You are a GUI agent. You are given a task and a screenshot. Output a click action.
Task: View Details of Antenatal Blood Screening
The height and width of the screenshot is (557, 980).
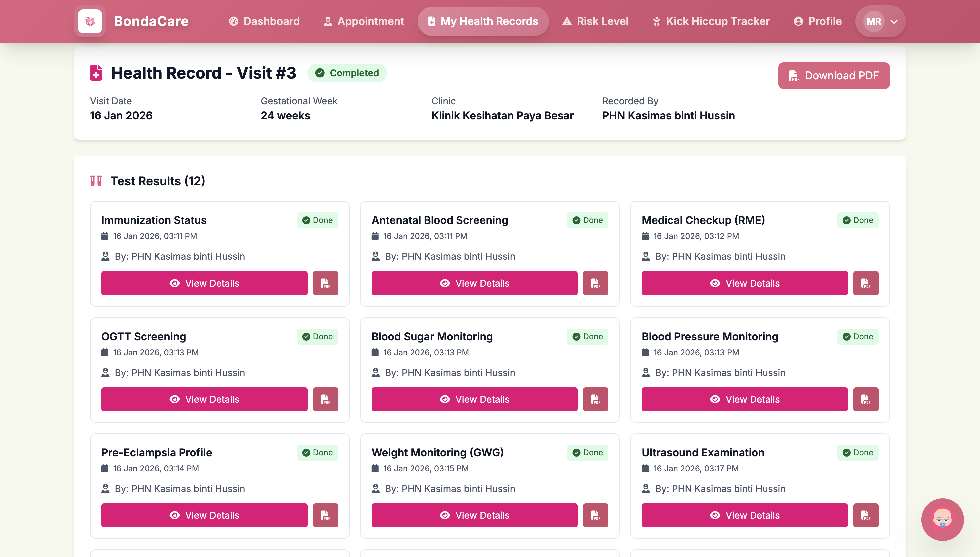[474, 283]
